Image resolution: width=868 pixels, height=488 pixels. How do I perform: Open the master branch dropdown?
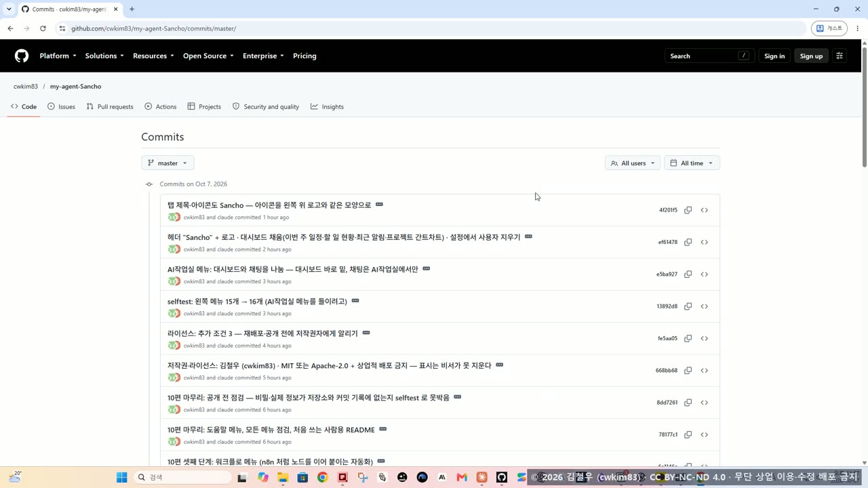(167, 163)
